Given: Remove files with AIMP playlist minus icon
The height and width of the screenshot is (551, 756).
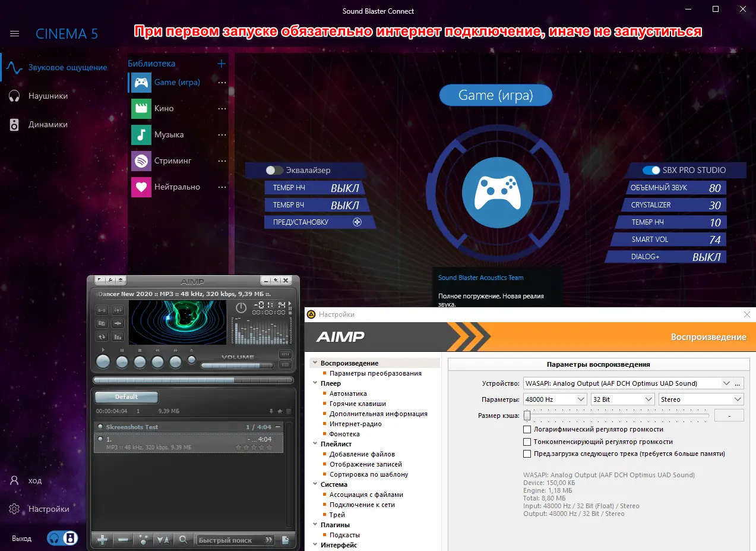Looking at the screenshot, I should pyautogui.click(x=123, y=540).
